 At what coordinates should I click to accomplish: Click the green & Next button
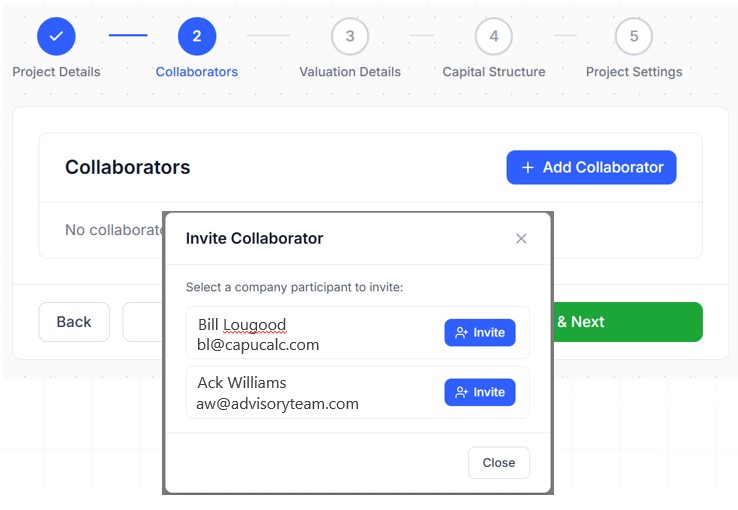(627, 322)
